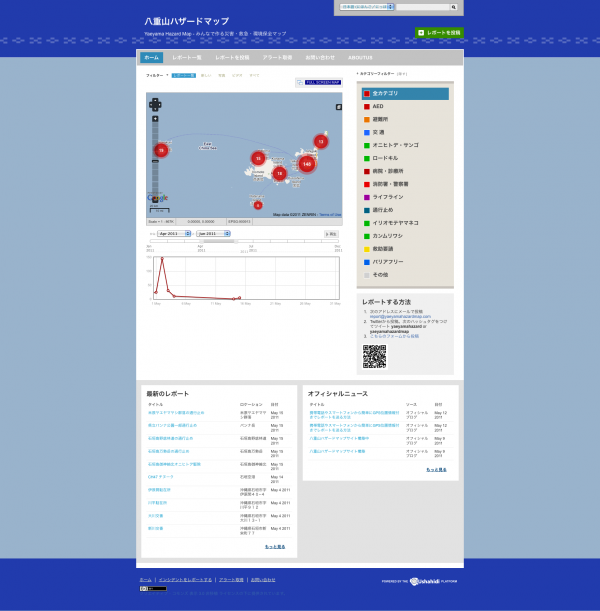
Task: Filter the map by 交通 category
Action: [405, 132]
